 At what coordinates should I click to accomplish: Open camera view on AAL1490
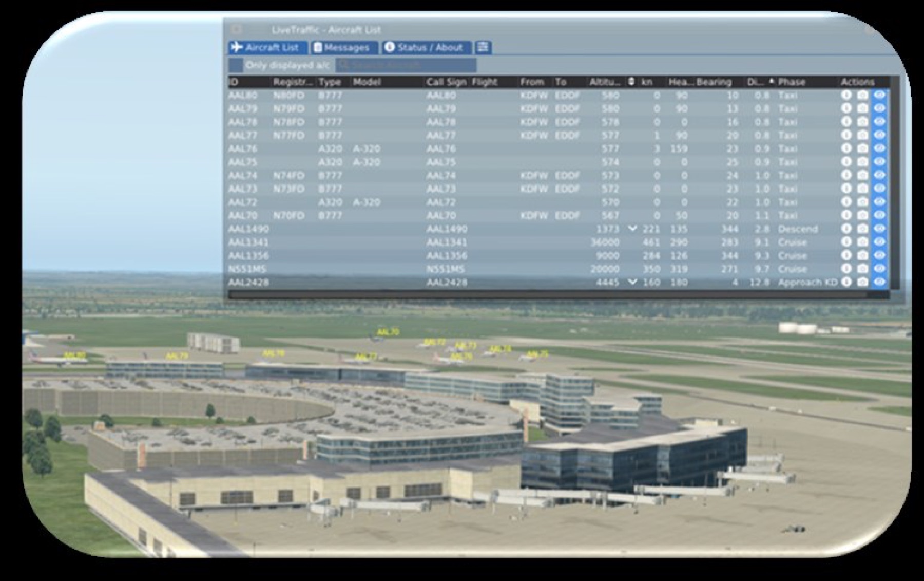tap(863, 229)
